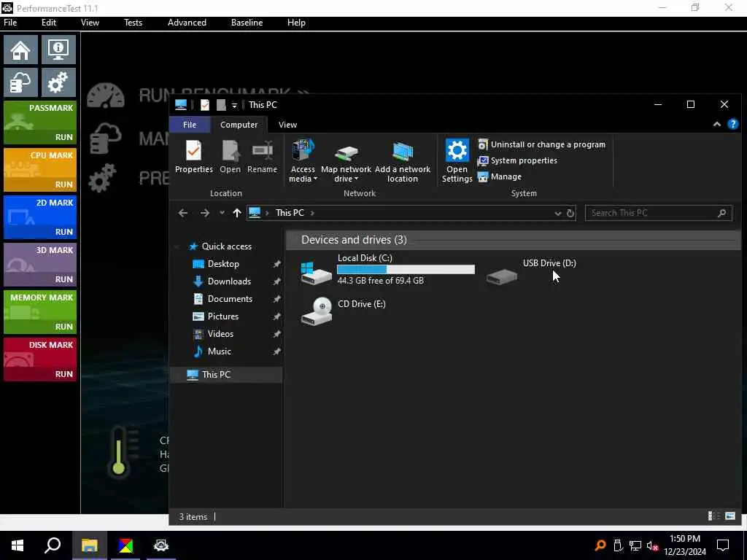Image resolution: width=747 pixels, height=560 pixels.
Task: Click Open Settings gear icon
Action: tap(457, 161)
